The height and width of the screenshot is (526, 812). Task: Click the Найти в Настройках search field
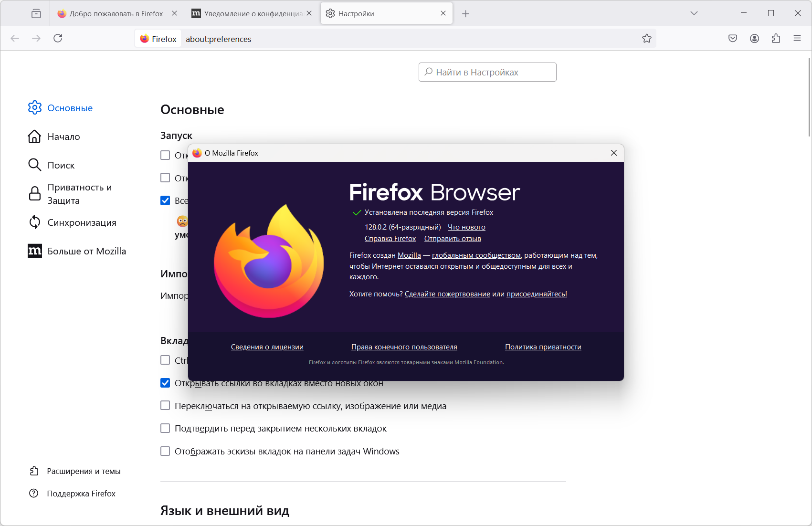coord(487,72)
